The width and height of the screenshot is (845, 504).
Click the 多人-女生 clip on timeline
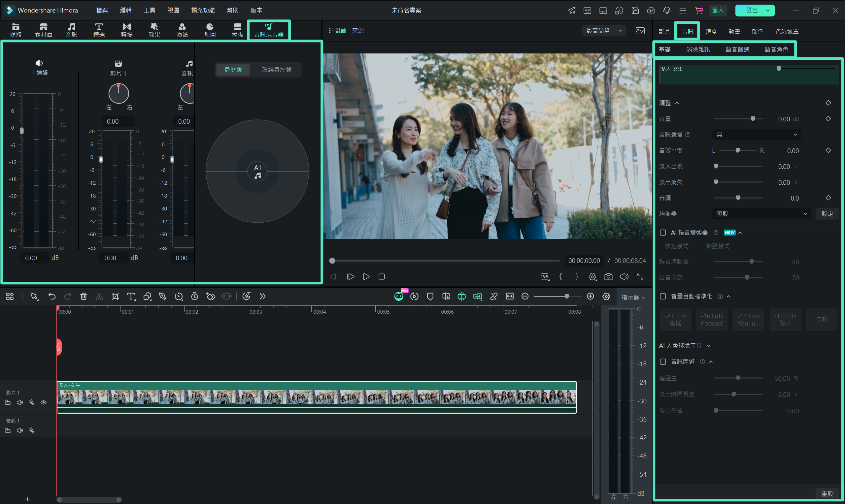pyautogui.click(x=317, y=397)
